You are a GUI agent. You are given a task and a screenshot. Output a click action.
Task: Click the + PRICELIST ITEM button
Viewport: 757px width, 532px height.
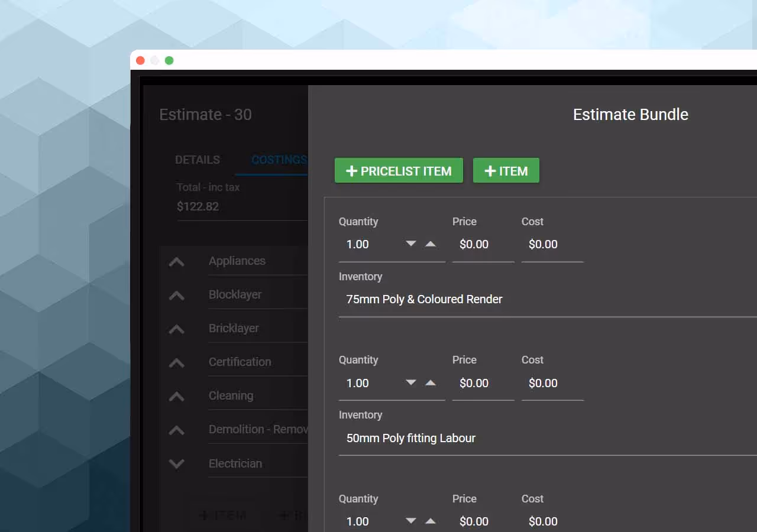coord(399,171)
